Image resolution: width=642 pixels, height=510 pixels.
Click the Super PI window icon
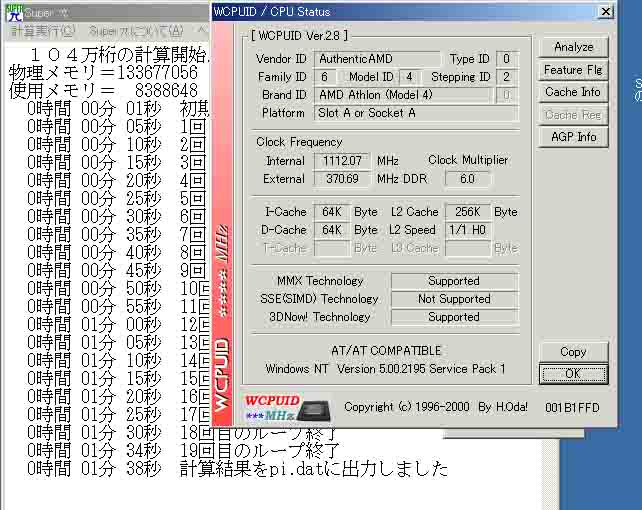15,13
